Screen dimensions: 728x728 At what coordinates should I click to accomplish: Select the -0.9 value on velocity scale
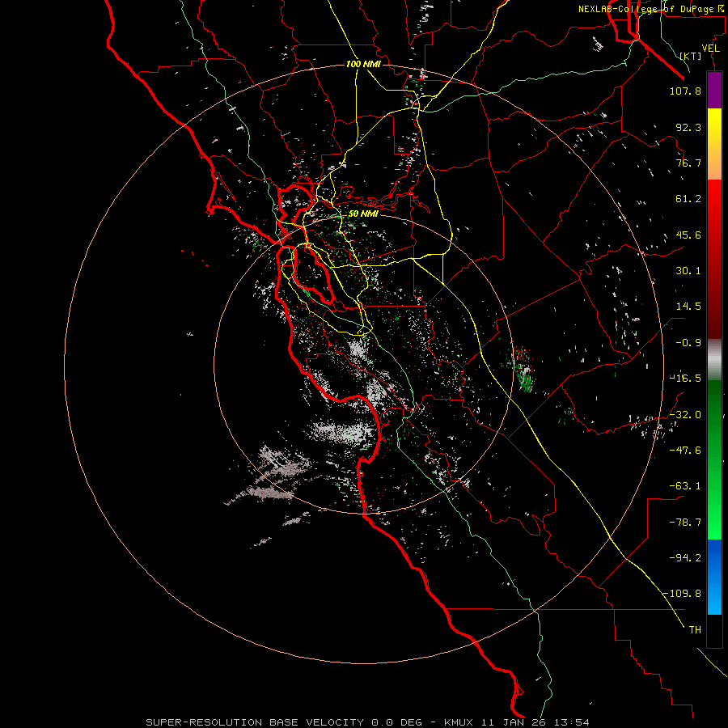pyautogui.click(x=688, y=343)
